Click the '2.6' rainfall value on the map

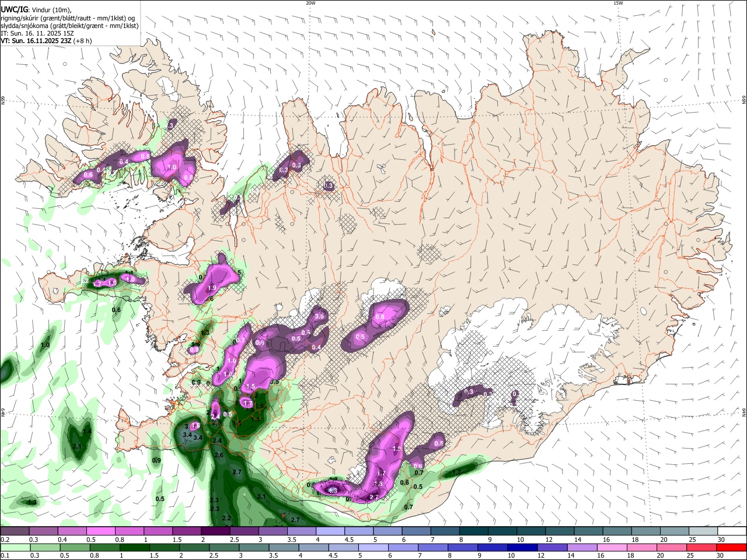click(219, 455)
